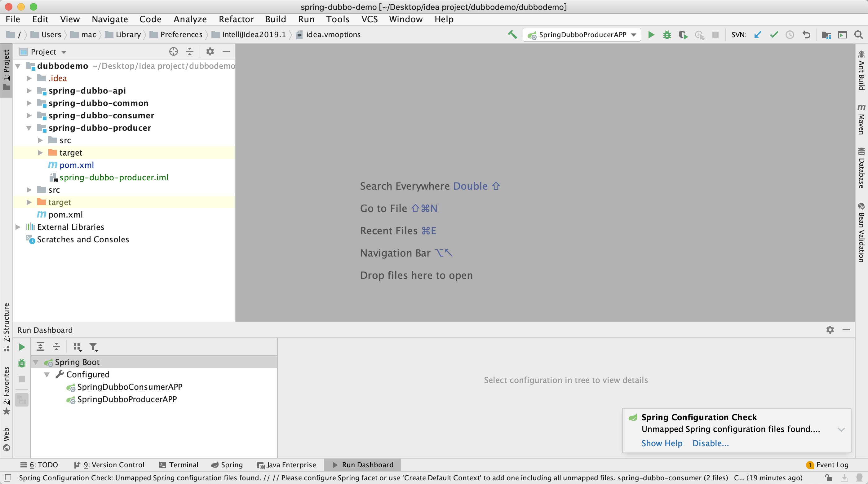This screenshot has height=484, width=868.
Task: Click the Run configuration play button
Action: coord(652,35)
